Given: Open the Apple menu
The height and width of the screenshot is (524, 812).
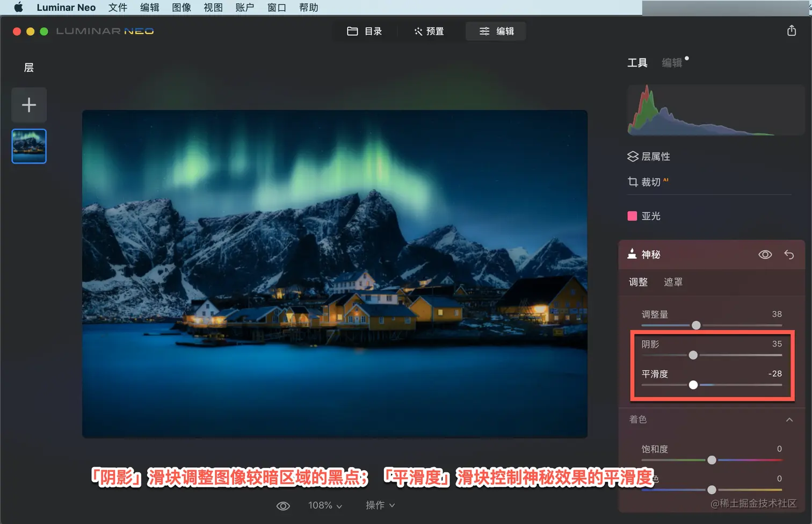Looking at the screenshot, I should 18,8.
